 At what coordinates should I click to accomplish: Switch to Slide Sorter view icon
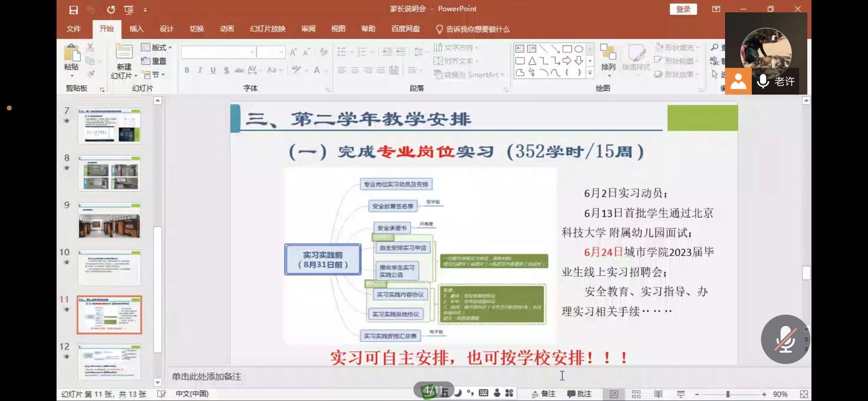coord(636,394)
